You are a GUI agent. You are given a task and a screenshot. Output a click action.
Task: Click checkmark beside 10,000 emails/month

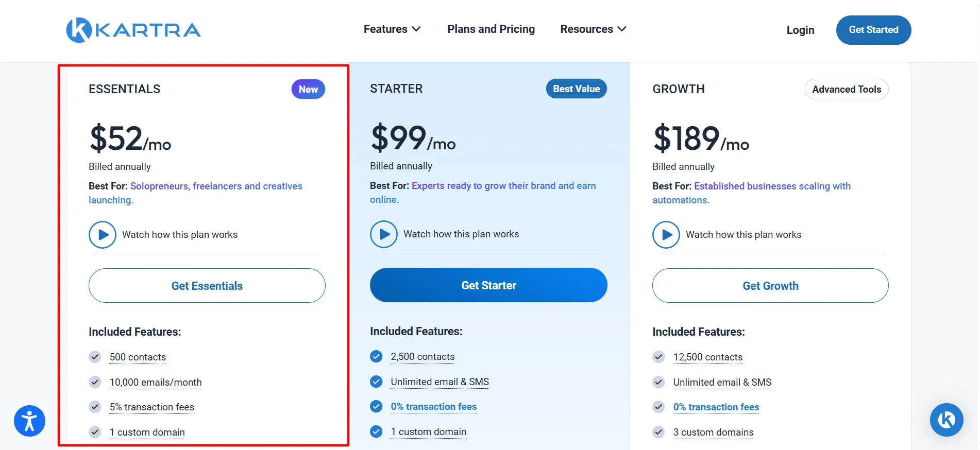95,382
